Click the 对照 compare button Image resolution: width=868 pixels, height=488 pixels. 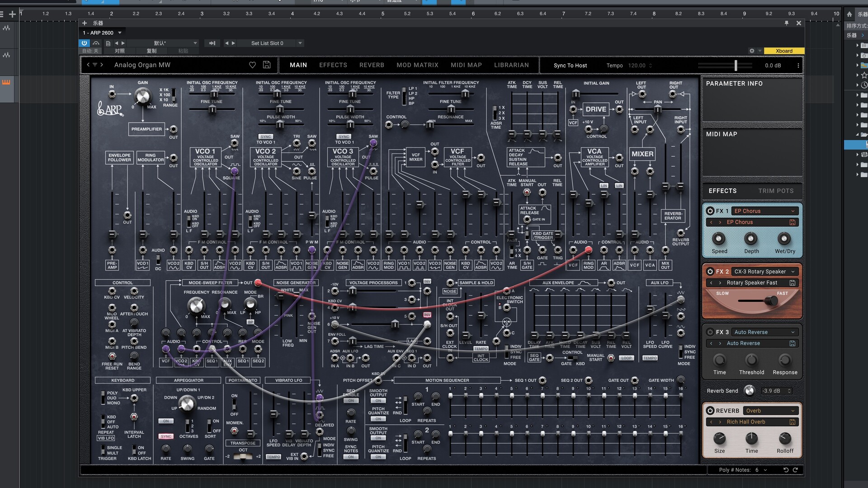click(x=119, y=51)
